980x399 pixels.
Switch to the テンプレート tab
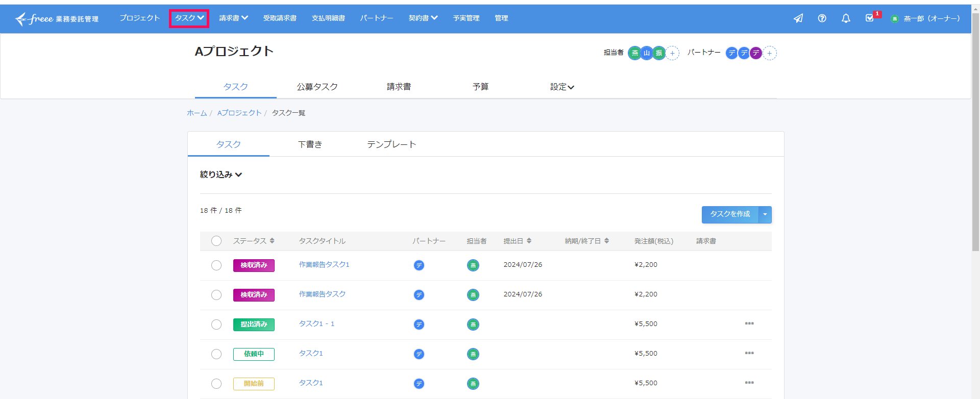pos(392,144)
